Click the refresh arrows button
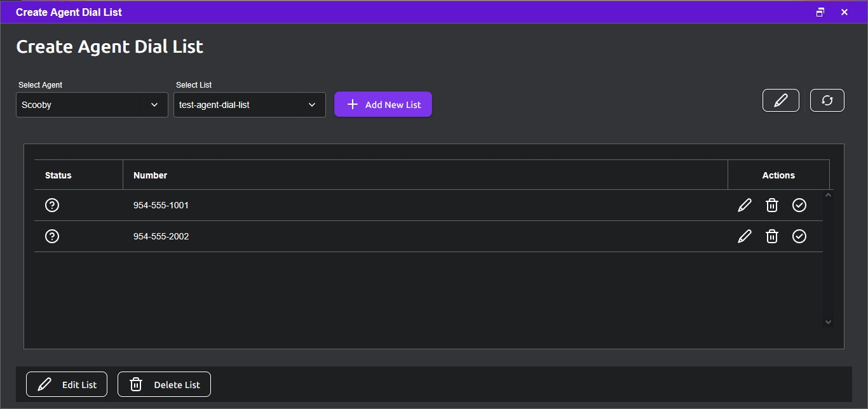Viewport: 868px width, 409px height. (x=827, y=100)
